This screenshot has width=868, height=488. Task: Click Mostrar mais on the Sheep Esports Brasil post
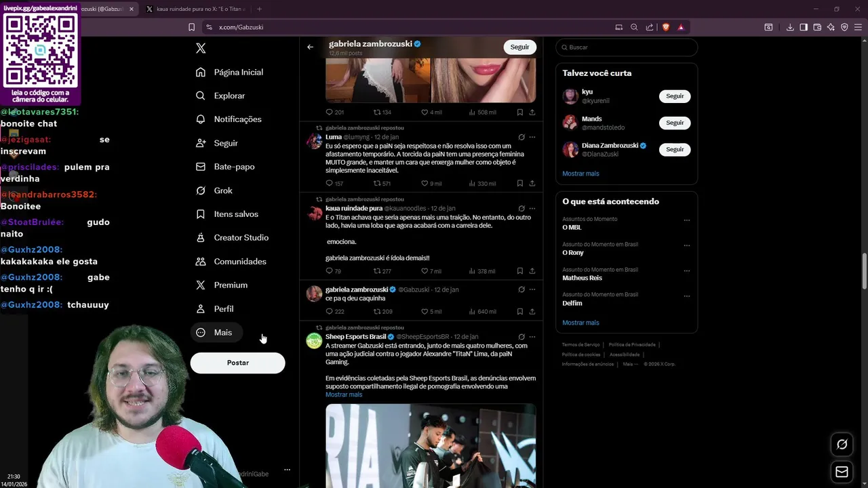[344, 394]
